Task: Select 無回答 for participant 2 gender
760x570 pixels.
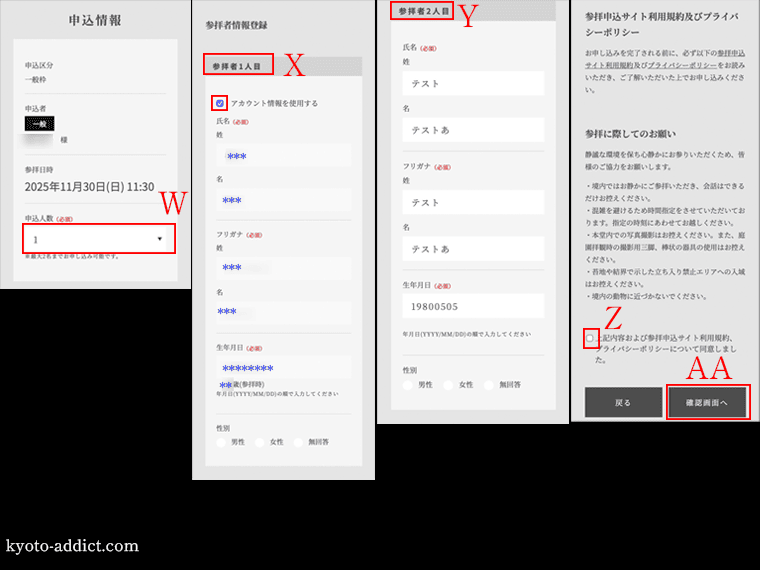Action: tap(490, 384)
